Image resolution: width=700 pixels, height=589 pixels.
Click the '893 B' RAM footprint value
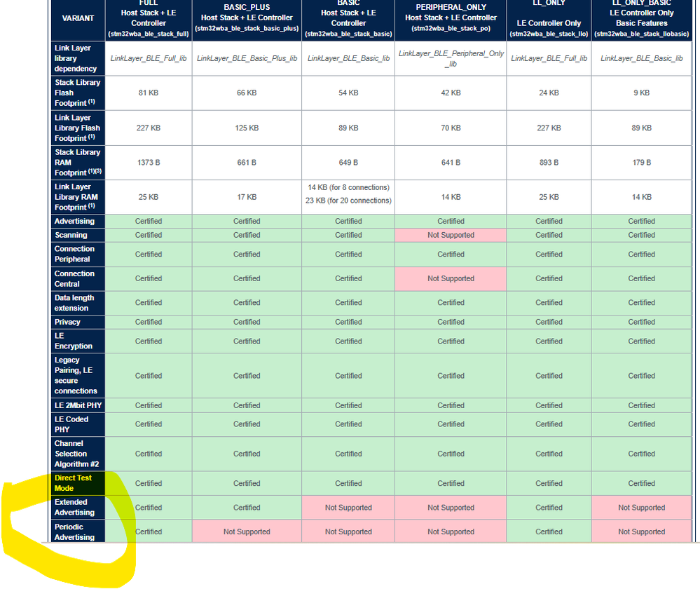549,163
